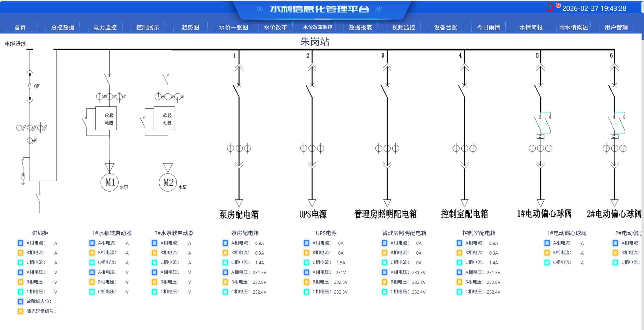Toggle the orange B相电压 marker under 泵房配电箱
The width and height of the screenshot is (644, 330).
(225, 282)
